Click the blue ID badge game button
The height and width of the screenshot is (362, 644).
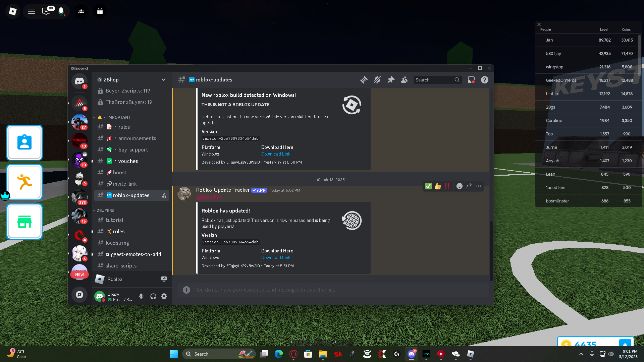coord(24,142)
